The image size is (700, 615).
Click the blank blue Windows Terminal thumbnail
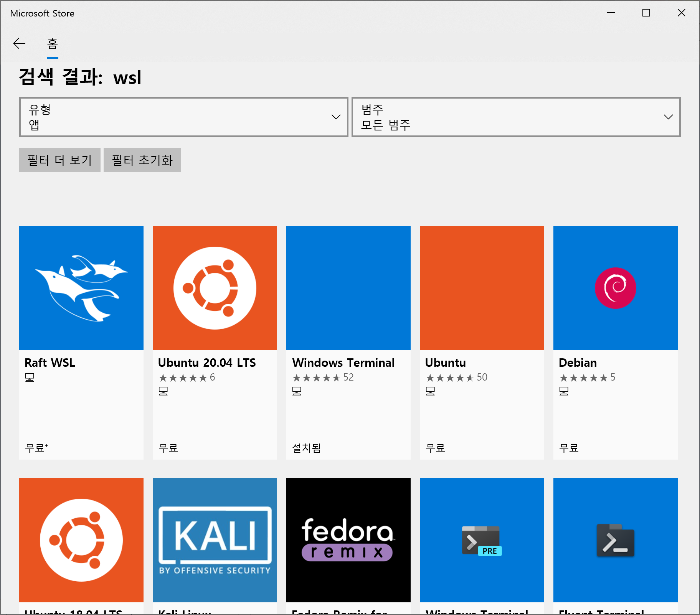348,288
